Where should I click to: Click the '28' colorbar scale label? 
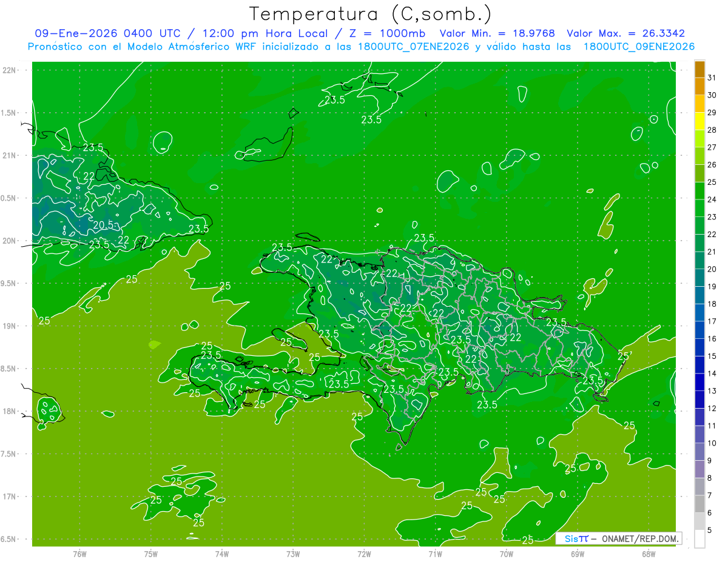[712, 130]
